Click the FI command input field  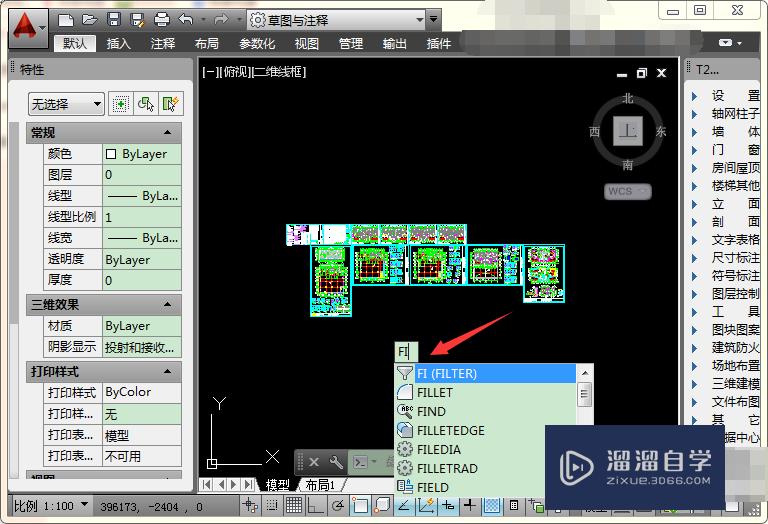(x=406, y=351)
